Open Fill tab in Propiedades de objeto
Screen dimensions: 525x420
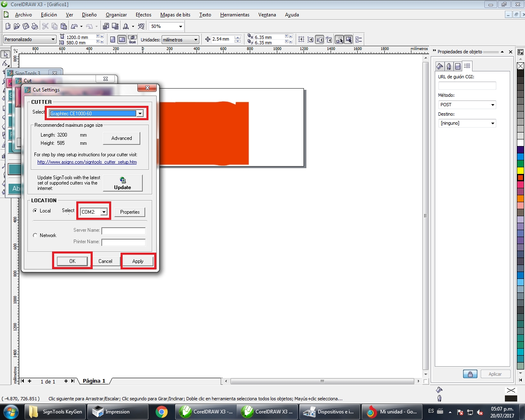pyautogui.click(x=440, y=66)
